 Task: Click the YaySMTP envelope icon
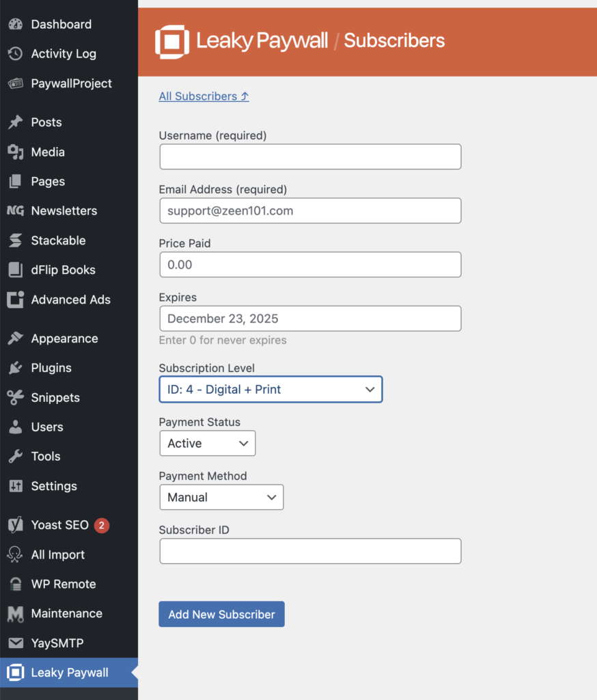click(x=15, y=643)
